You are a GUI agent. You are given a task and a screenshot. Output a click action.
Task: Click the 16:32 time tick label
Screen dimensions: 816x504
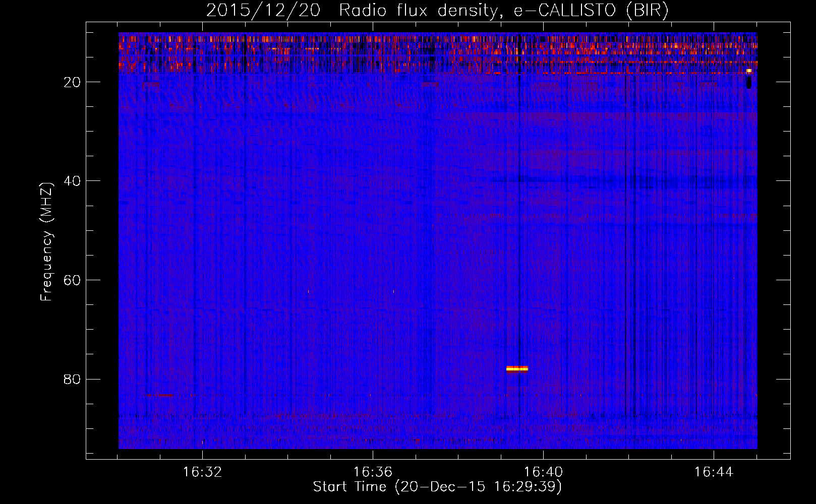tap(202, 472)
